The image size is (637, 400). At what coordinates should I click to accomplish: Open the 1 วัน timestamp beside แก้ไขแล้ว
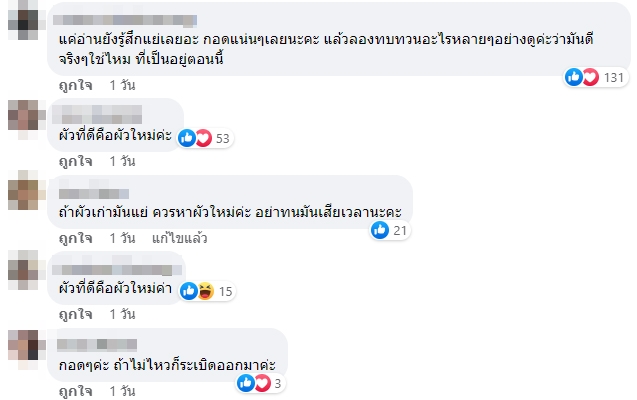coord(122,238)
